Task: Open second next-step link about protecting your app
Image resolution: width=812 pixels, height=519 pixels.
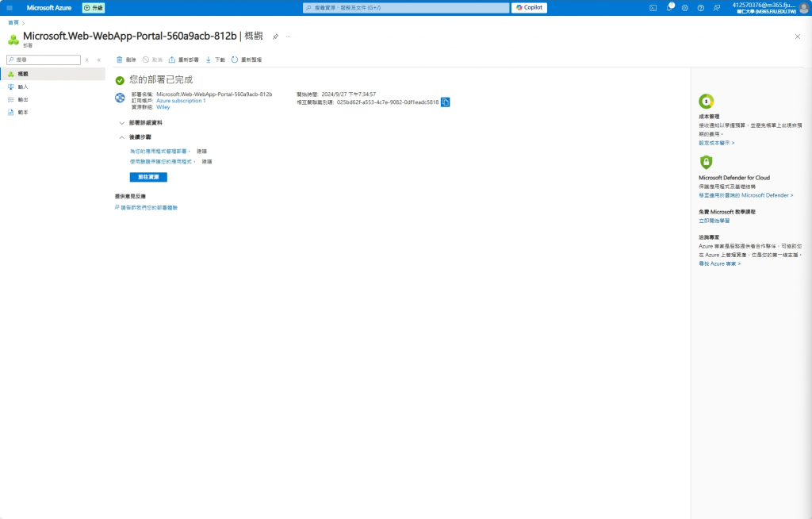Action: coord(163,162)
